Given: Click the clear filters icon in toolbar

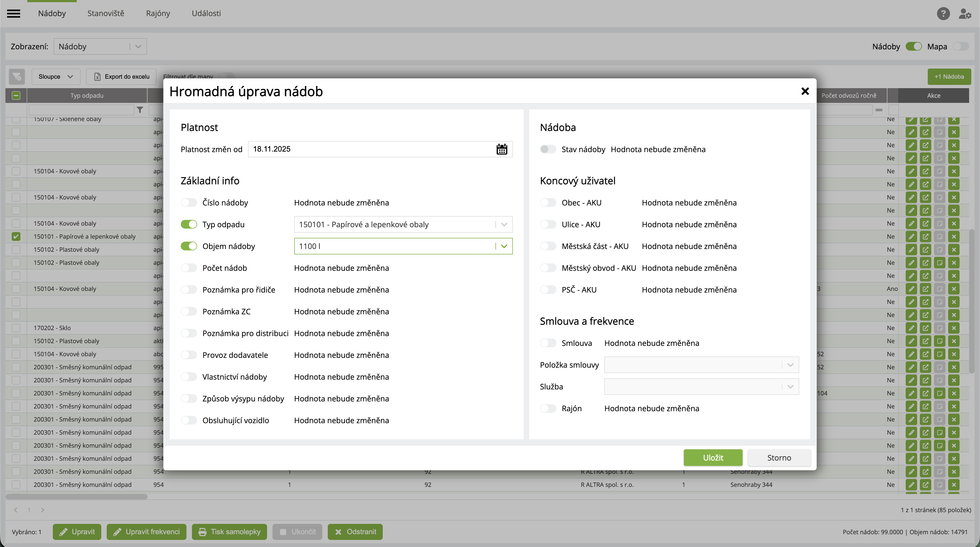Looking at the screenshot, I should pos(17,76).
